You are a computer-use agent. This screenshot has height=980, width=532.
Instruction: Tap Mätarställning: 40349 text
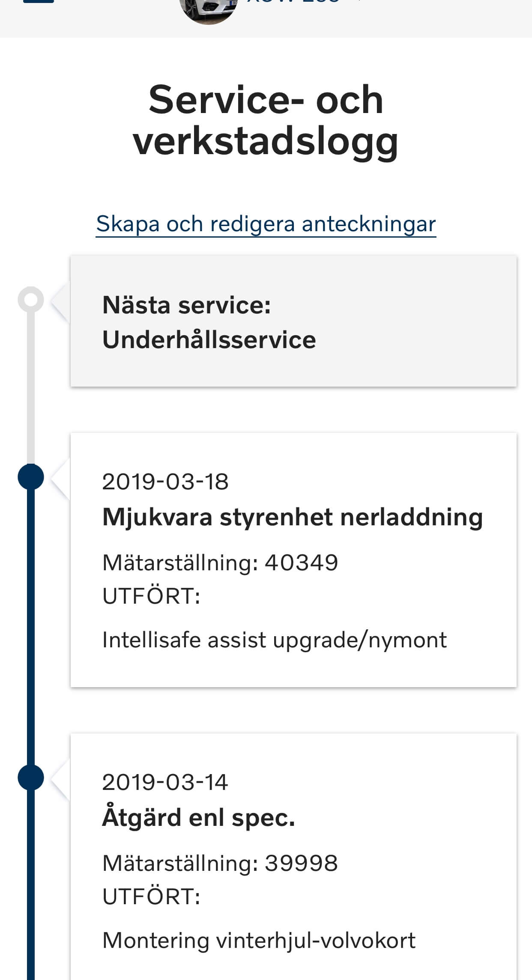point(220,562)
